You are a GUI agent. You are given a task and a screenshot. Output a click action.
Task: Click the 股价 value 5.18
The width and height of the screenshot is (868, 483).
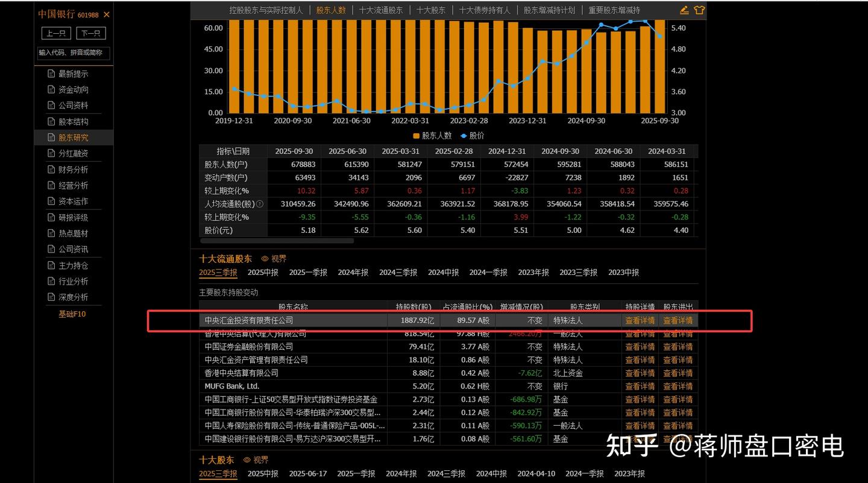(307, 230)
